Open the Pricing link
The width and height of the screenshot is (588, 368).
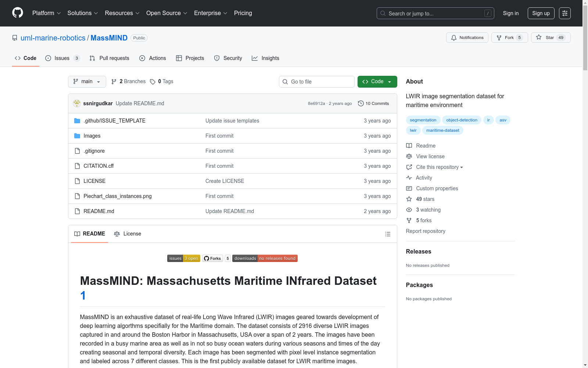click(243, 13)
